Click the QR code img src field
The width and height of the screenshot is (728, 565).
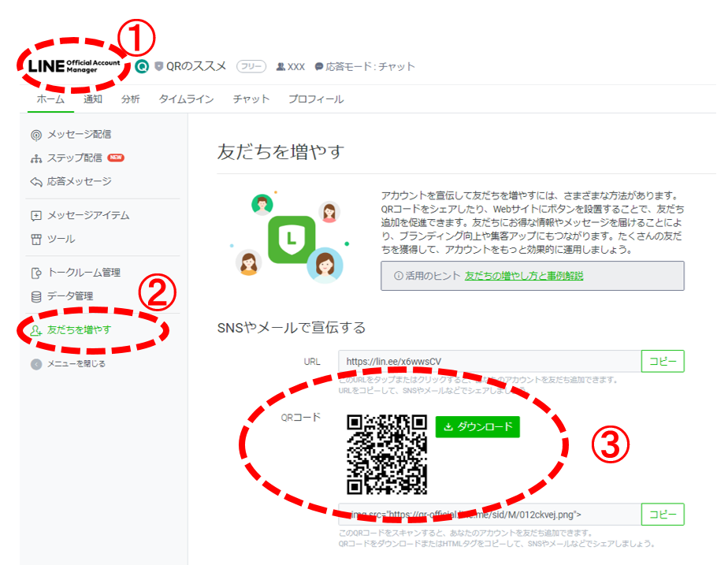coord(489,515)
